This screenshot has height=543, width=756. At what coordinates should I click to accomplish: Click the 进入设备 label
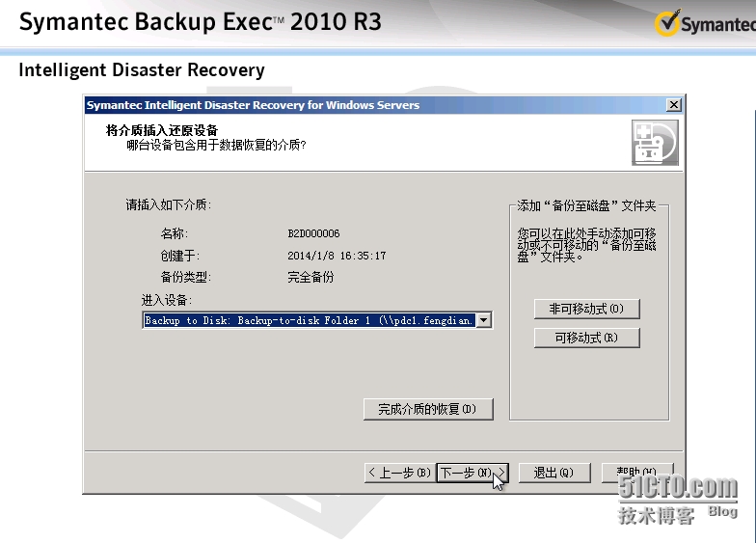pyautogui.click(x=167, y=300)
